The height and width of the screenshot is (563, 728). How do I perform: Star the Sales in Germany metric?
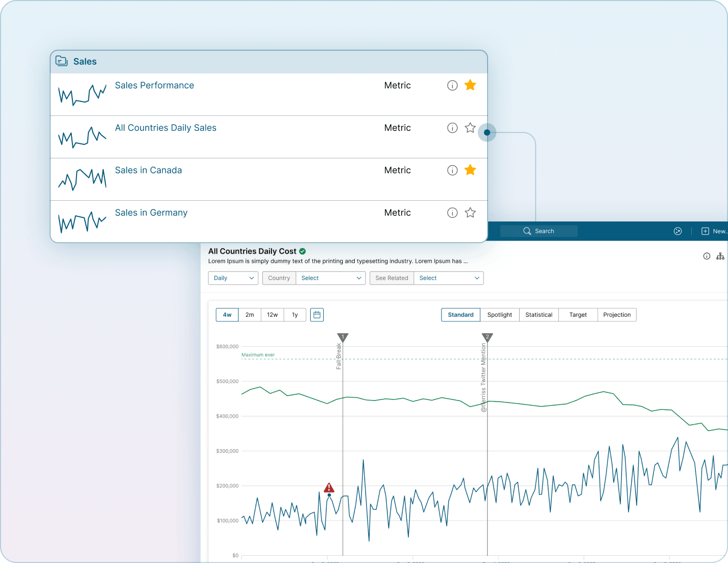[470, 212]
